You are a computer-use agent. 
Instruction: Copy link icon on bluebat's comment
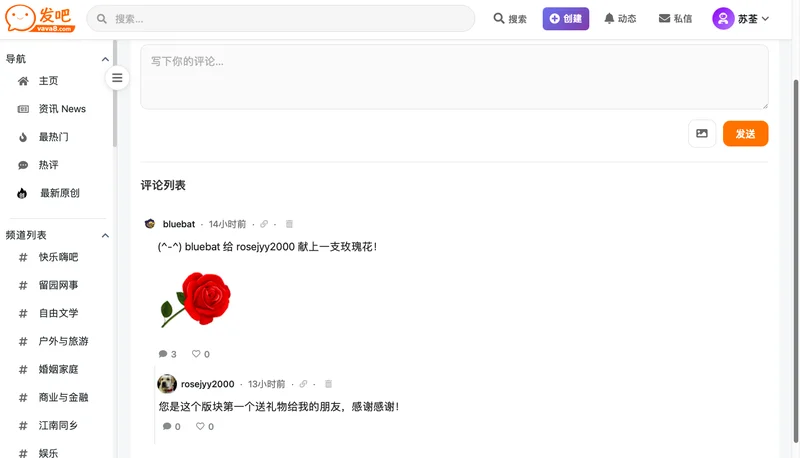pyautogui.click(x=265, y=224)
